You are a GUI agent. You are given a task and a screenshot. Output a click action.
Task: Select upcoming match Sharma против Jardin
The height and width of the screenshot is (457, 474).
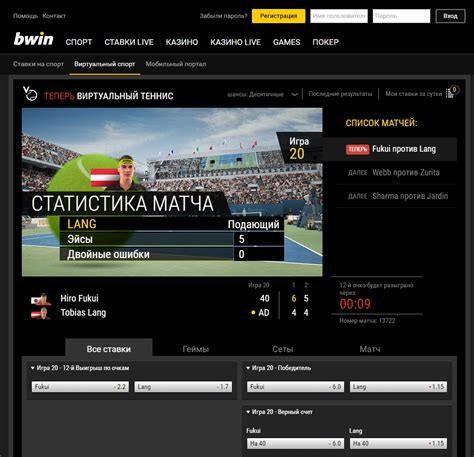point(396,196)
